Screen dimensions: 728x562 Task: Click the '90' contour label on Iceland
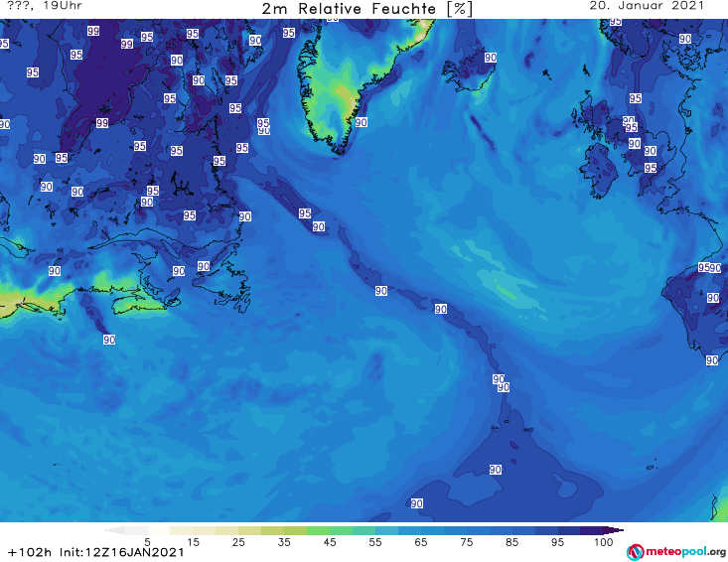point(491,58)
